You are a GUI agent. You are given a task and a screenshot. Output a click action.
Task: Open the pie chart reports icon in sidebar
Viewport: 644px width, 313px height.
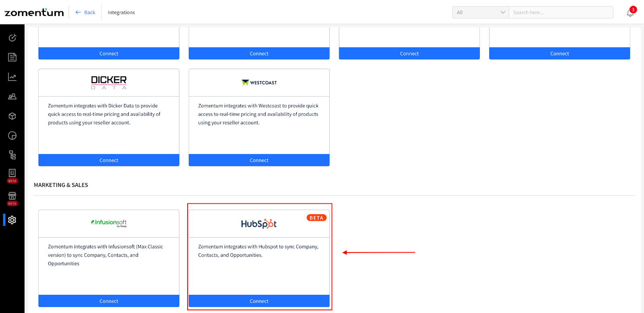coord(12,136)
